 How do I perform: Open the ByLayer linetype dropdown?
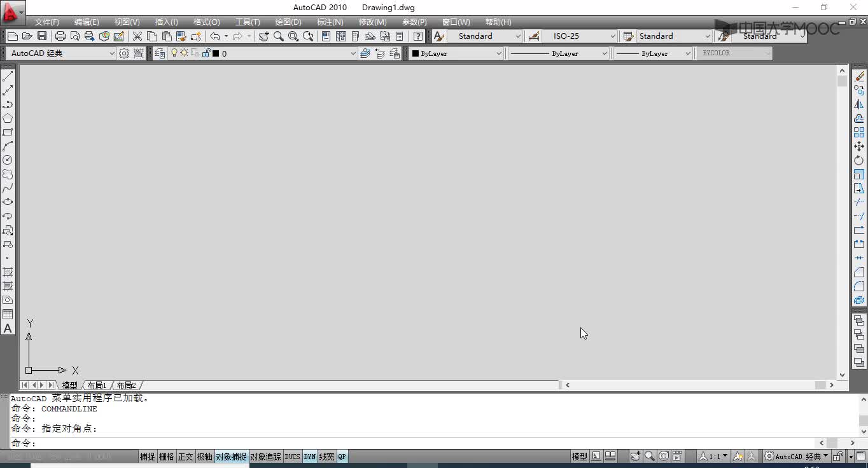558,53
